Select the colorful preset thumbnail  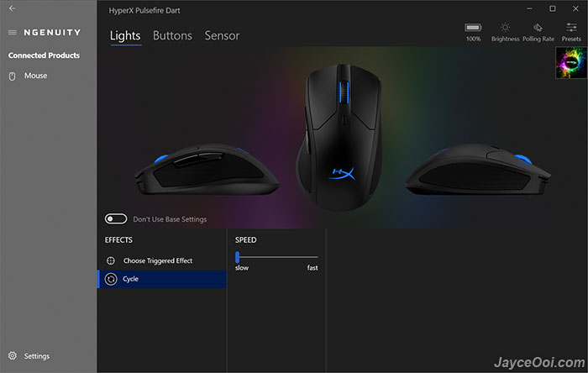click(x=570, y=63)
